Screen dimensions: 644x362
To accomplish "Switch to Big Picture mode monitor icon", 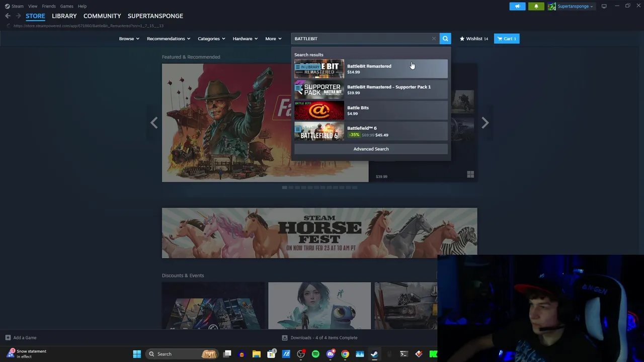I will pos(604,6).
